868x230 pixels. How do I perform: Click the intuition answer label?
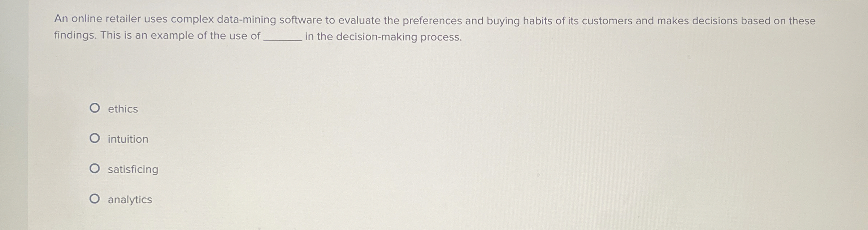tap(127, 139)
